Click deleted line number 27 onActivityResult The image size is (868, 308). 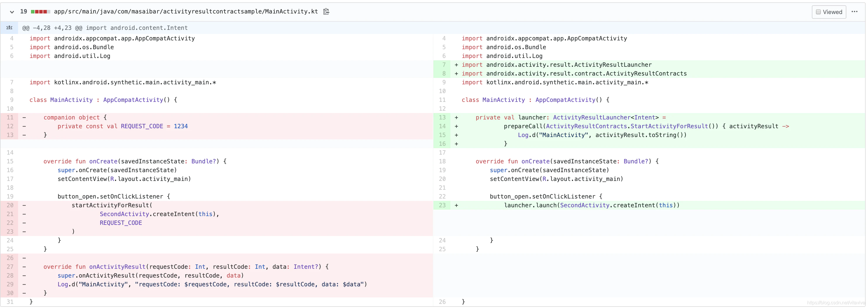pyautogui.click(x=10, y=266)
